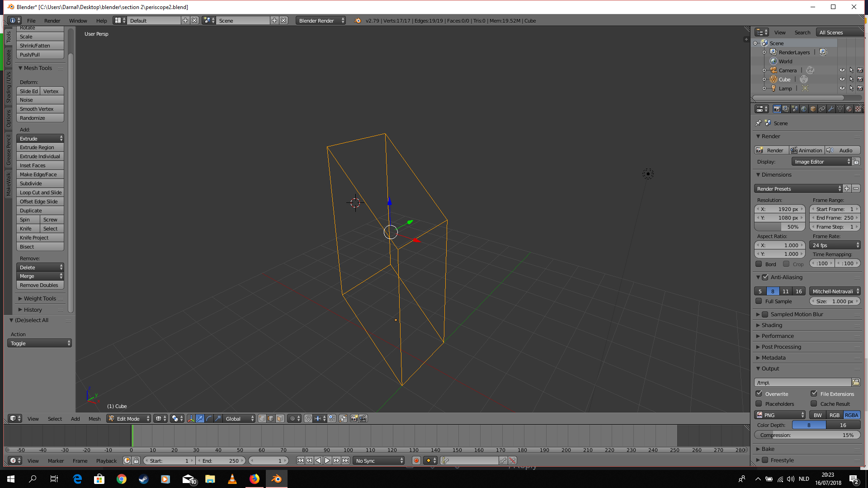868x488 pixels.
Task: Open the Constraints properties tab (chain icon)
Action: pyautogui.click(x=822, y=109)
